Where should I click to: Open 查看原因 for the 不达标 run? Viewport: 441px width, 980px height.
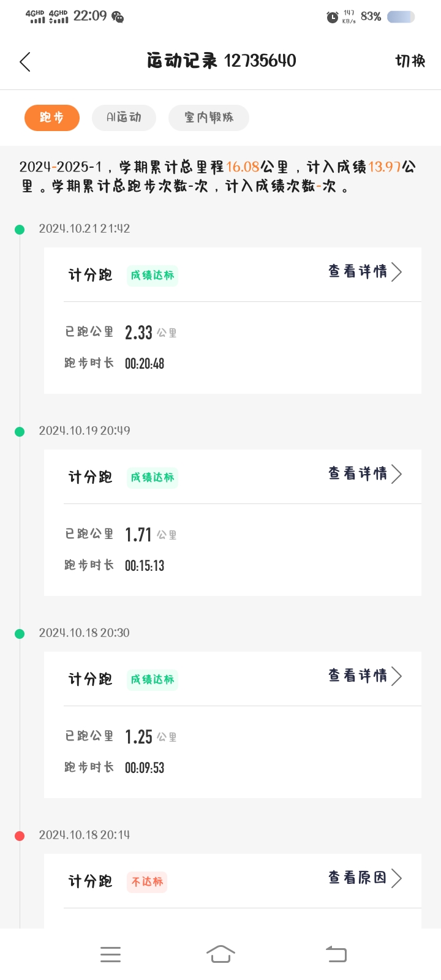pos(365,878)
